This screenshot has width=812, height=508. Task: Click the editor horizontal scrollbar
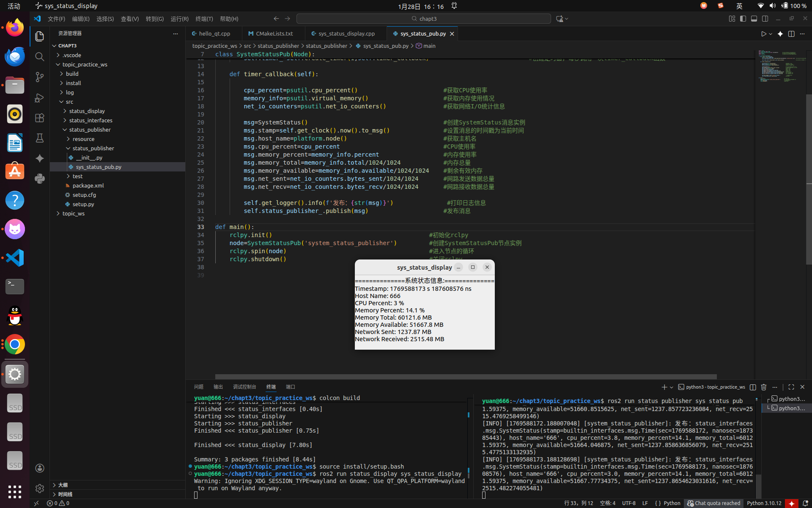(x=466, y=377)
